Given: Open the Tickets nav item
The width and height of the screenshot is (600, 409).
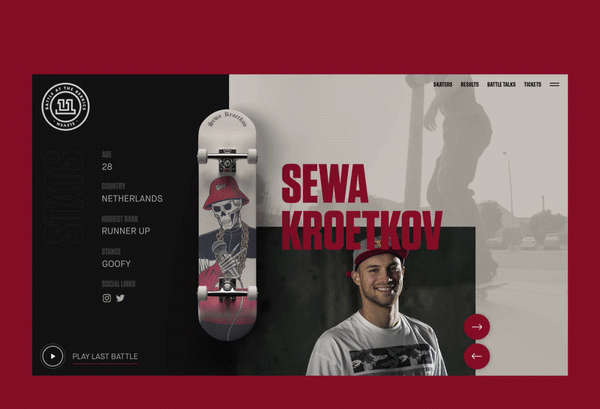Looking at the screenshot, I should [533, 85].
